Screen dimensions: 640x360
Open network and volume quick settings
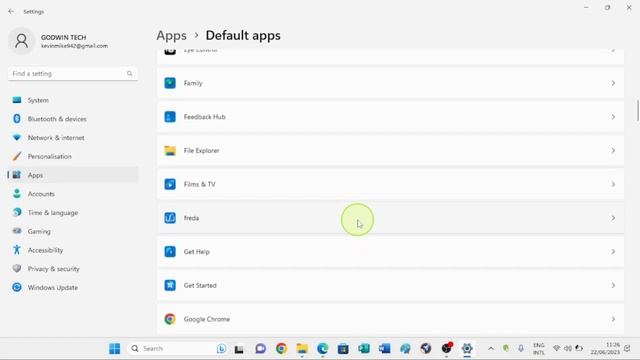pos(568,349)
